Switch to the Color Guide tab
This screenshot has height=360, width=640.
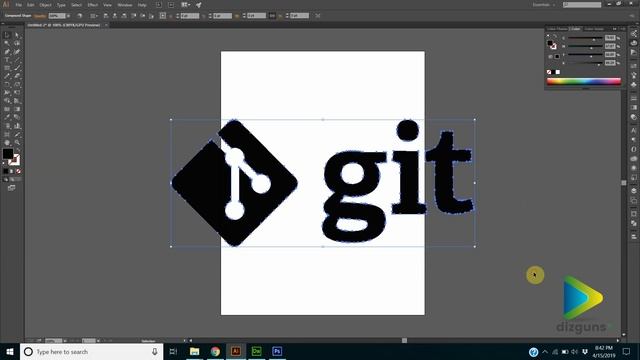coord(594,29)
